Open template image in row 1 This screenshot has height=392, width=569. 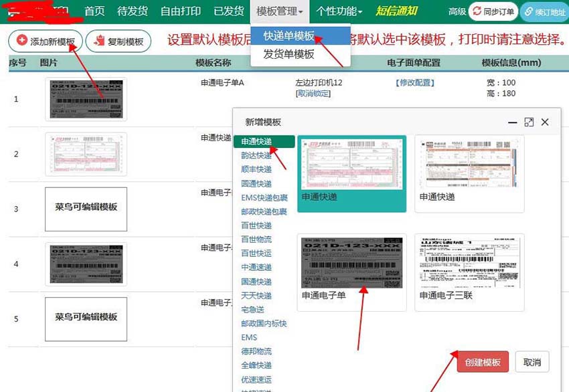[86, 99]
